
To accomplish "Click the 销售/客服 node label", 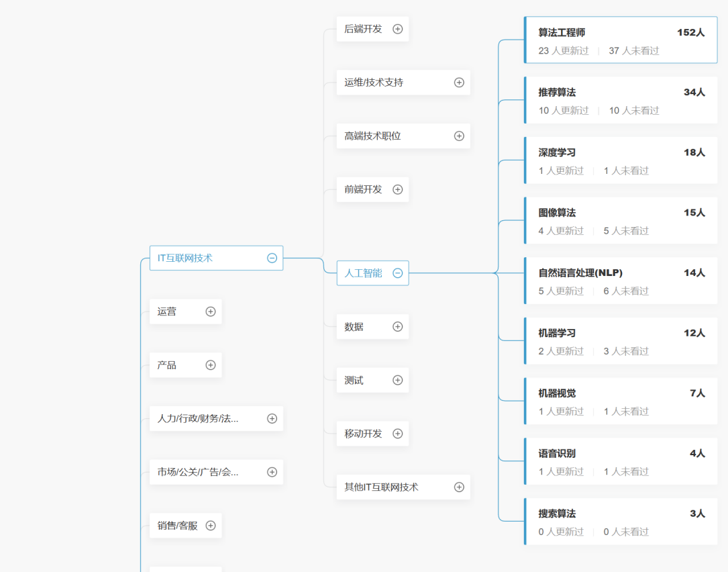I will (x=178, y=526).
